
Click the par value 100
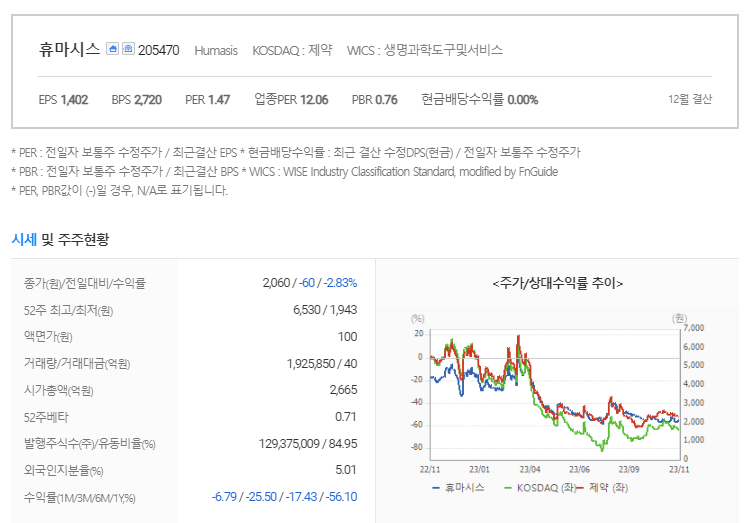pos(347,337)
